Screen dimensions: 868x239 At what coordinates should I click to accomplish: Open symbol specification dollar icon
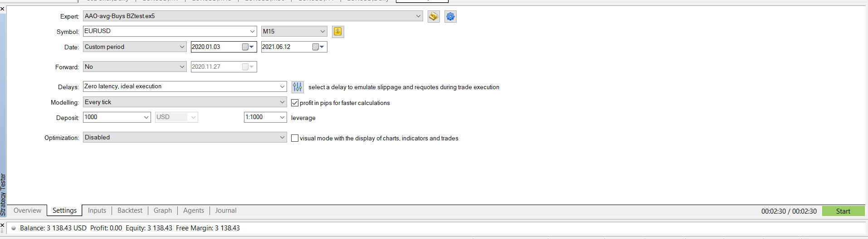coord(338,32)
